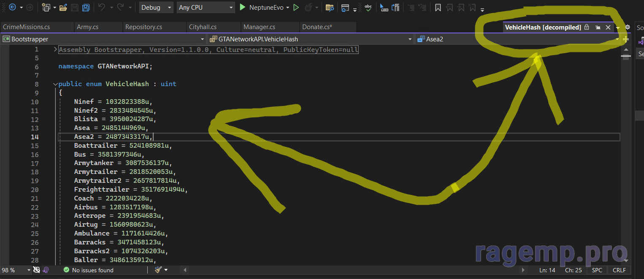Screen dimensions: 644x279
Task: Close the VehicleHash decompiled tab
Action: pyautogui.click(x=608, y=27)
